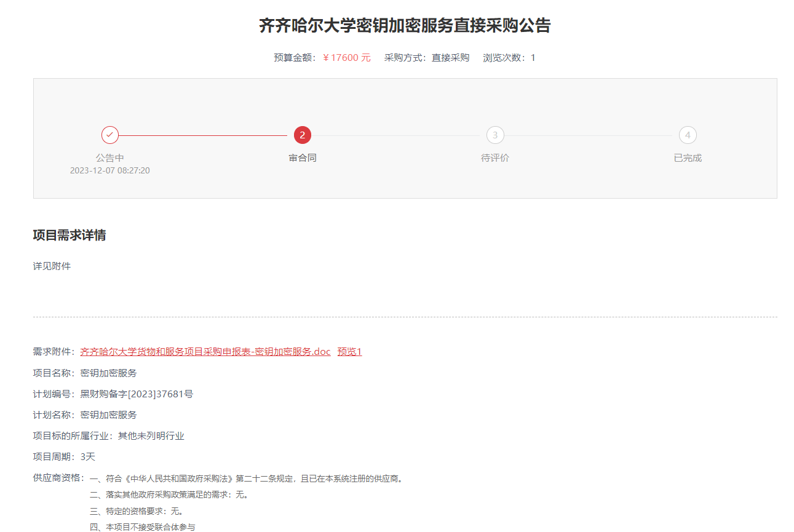Click the 已完成 step circle numbered 4
This screenshot has height=532, width=794.
point(687,135)
